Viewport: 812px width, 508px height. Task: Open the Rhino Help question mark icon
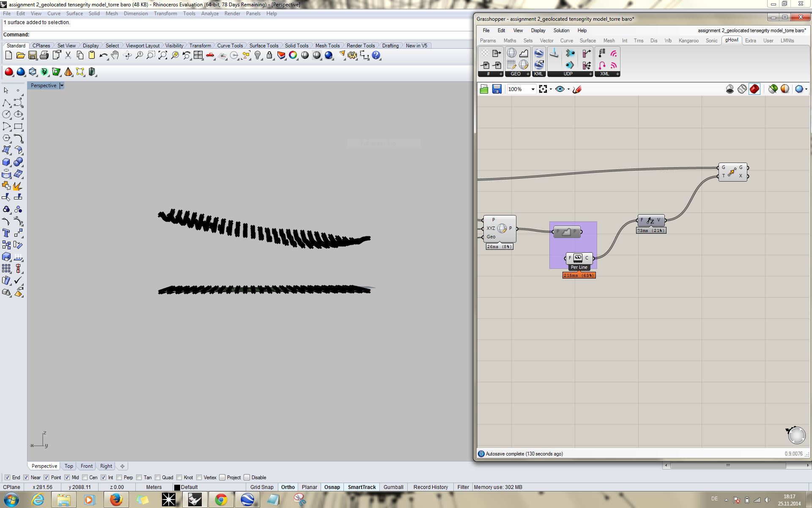point(376,55)
